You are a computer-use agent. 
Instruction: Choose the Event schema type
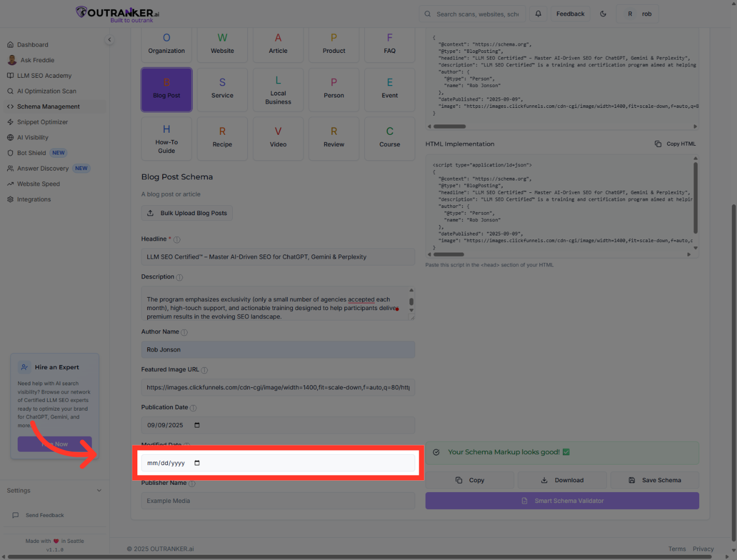tap(390, 90)
